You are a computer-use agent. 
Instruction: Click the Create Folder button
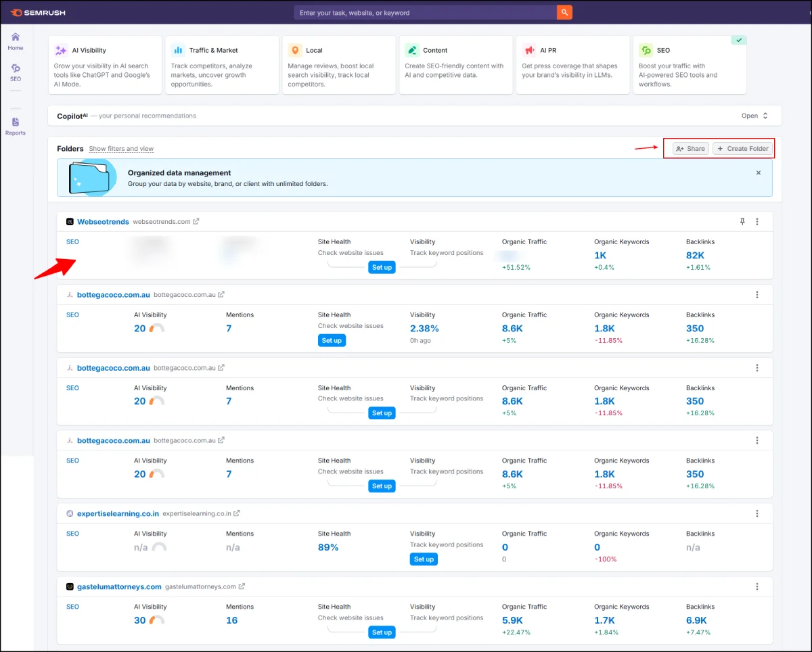coord(742,148)
